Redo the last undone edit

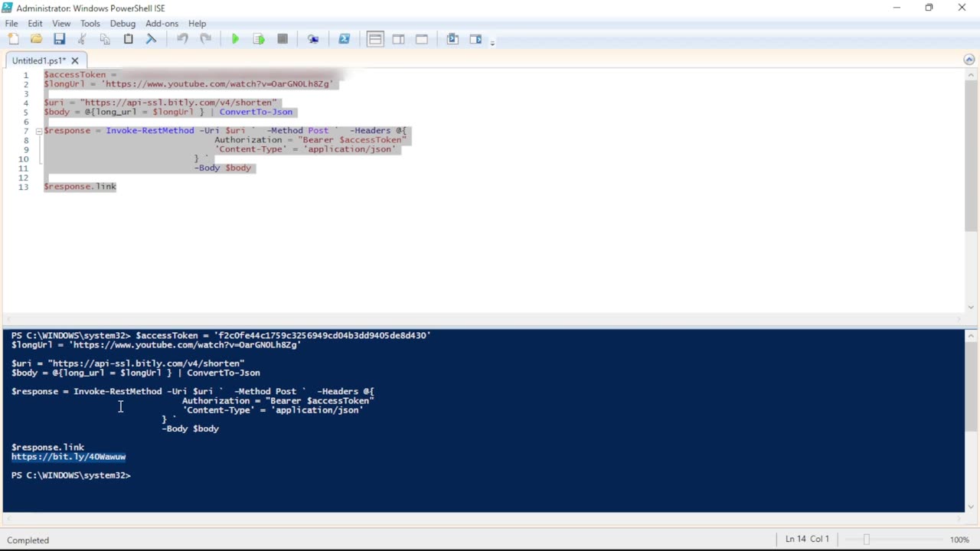205,39
